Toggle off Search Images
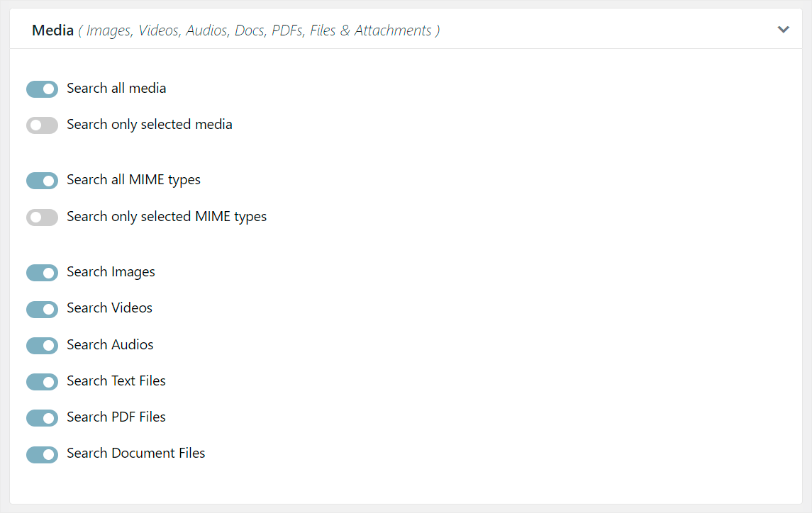Screen dimensions: 812x513 click(x=42, y=272)
